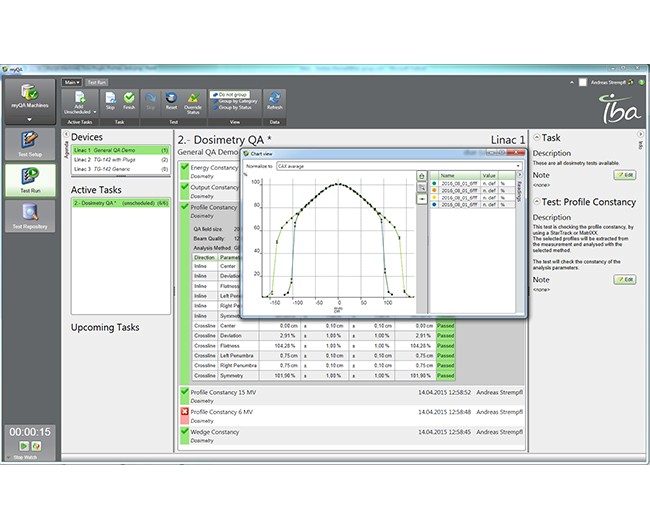The width and height of the screenshot is (650, 530).
Task: Click the orange series color dot
Action: click(x=434, y=190)
